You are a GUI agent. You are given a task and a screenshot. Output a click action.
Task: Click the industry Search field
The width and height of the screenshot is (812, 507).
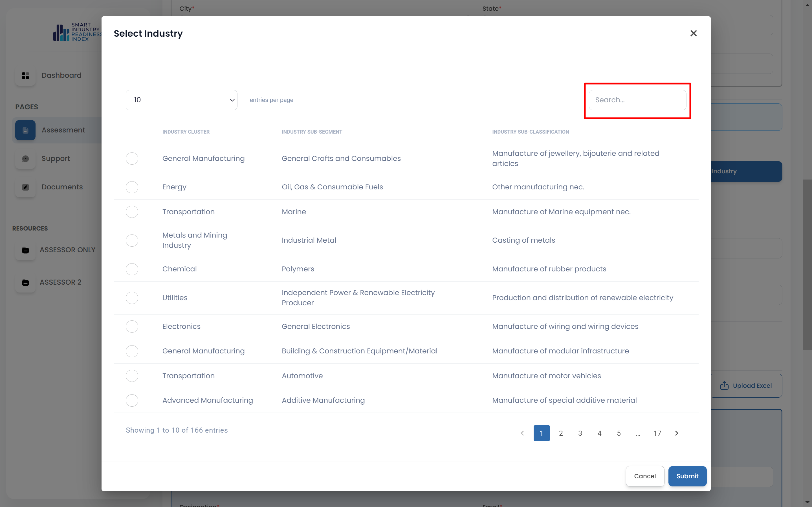click(x=637, y=100)
